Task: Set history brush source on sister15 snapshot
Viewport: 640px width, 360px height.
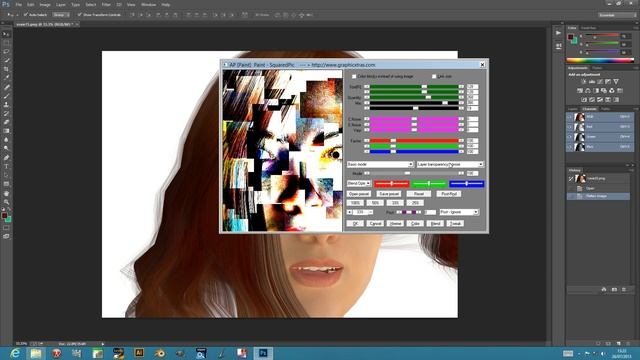Action: tap(571, 179)
